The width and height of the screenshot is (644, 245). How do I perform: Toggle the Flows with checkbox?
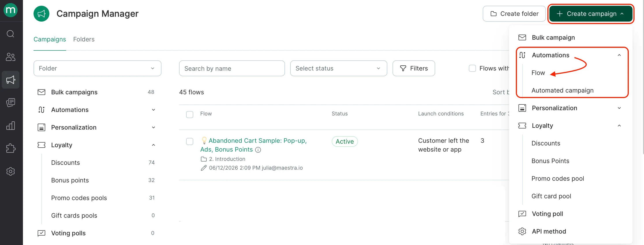coord(472,69)
